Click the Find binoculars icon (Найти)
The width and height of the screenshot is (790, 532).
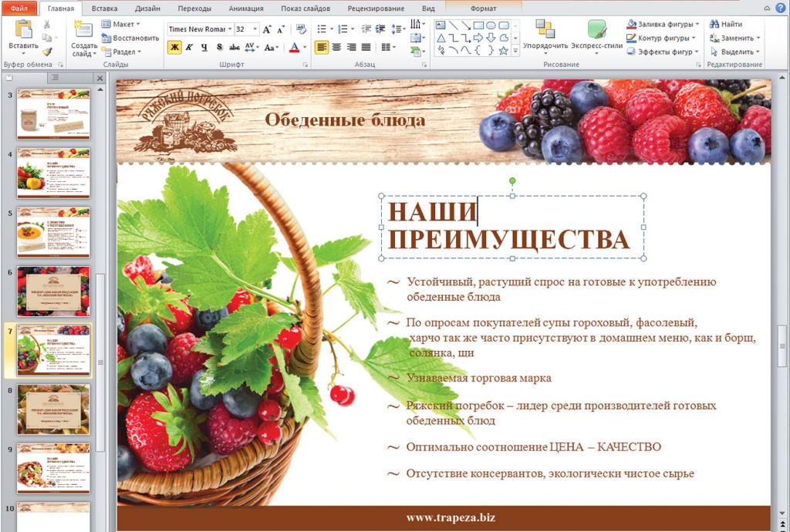coord(714,24)
